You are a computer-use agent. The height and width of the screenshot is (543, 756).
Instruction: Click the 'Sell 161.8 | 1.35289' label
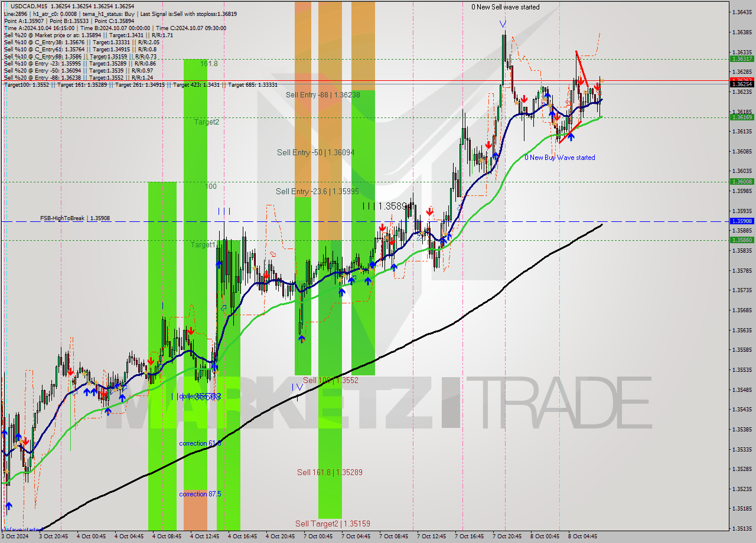point(330,472)
